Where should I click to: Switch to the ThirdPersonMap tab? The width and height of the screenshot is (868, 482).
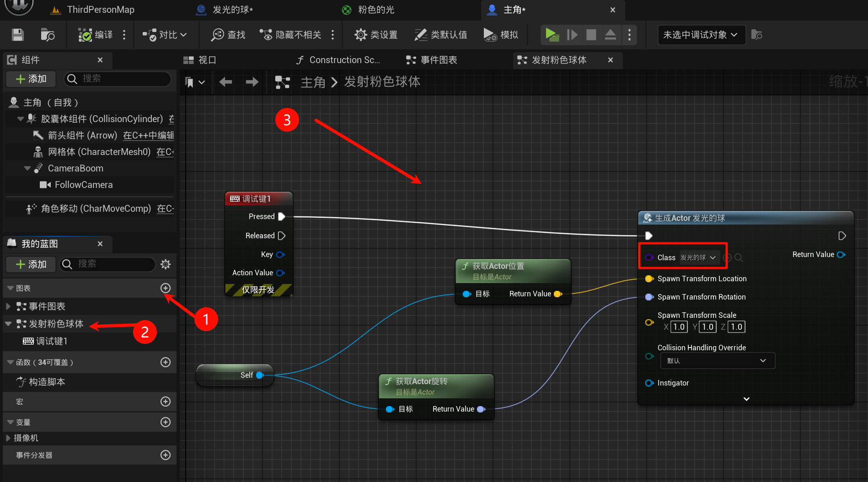pos(101,10)
